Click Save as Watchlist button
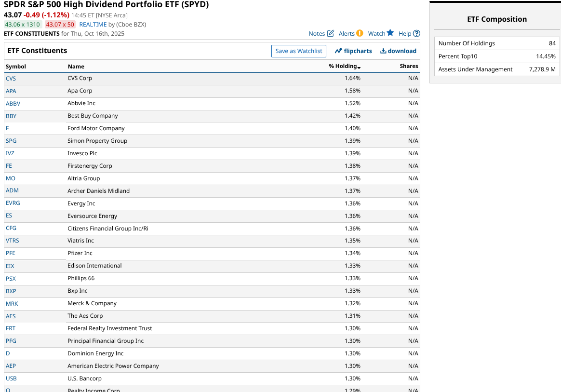This screenshot has width=561, height=392. (x=299, y=51)
